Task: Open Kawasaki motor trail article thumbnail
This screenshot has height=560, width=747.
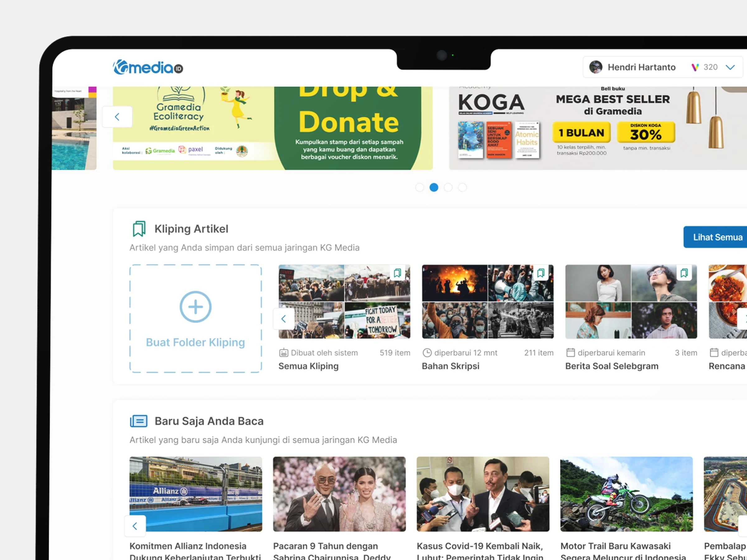Action: tap(627, 494)
